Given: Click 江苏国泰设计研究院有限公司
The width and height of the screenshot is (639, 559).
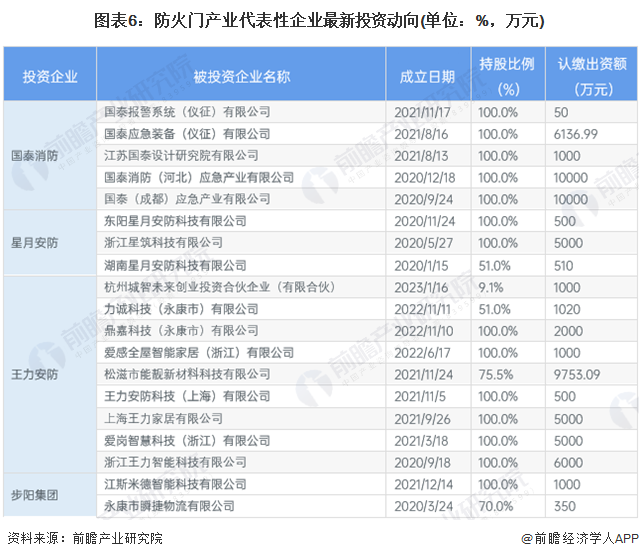Looking at the screenshot, I should [x=181, y=155].
